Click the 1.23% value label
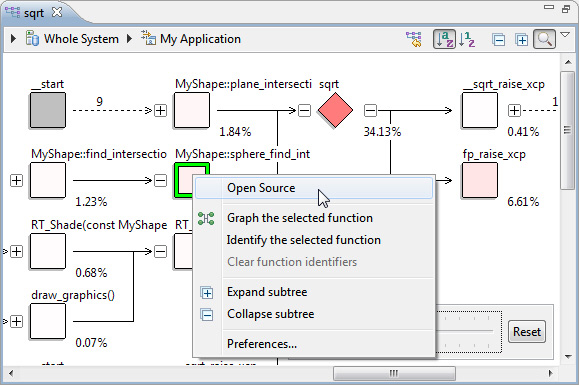579x385 pixels. pos(91,202)
